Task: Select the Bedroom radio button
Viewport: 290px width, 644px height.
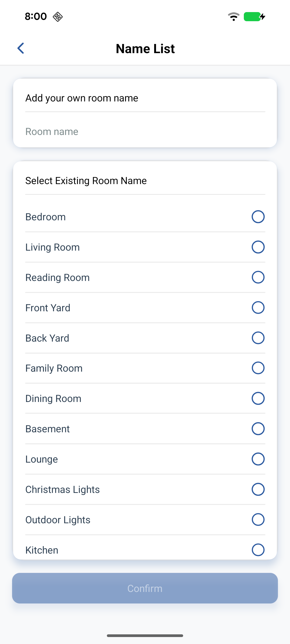Action: 258,217
